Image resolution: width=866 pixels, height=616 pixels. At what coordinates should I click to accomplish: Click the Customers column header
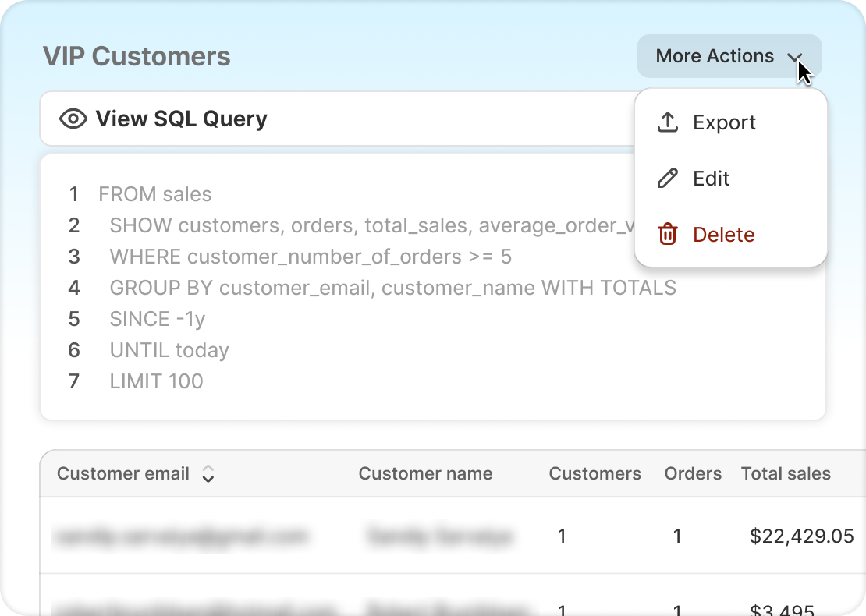coord(594,473)
